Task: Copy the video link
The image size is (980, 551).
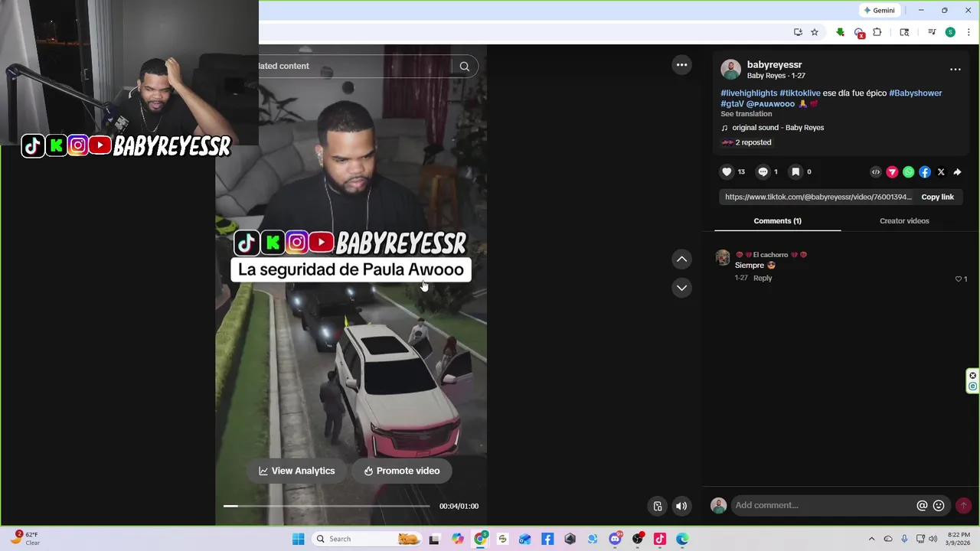Action: (x=937, y=197)
